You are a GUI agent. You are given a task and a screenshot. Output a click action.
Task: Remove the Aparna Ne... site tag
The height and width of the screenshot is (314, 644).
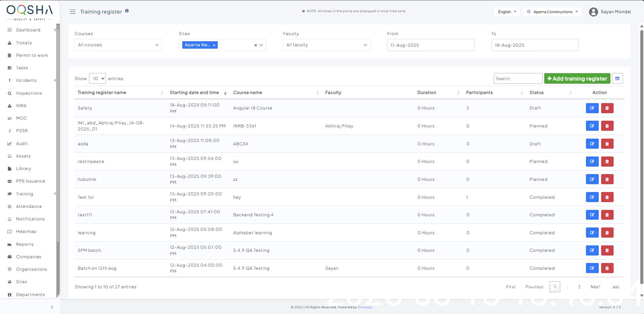[x=214, y=45]
